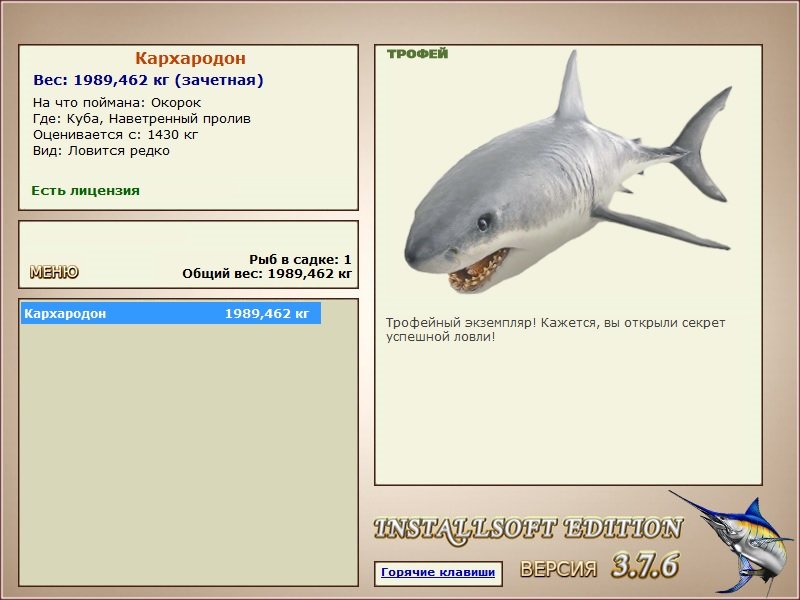This screenshot has width=800, height=600.
Task: Click the Где: Куба, Наветренный пролив line
Action: pos(142,119)
